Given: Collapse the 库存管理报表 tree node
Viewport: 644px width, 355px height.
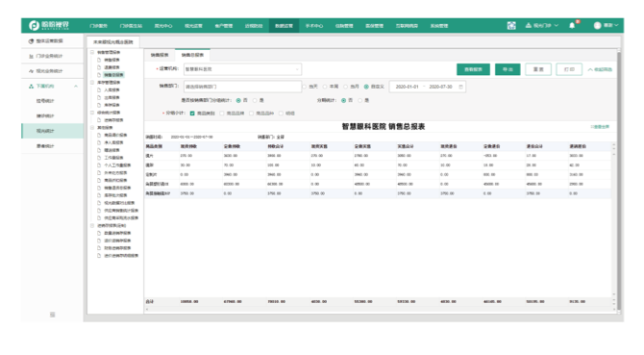Looking at the screenshot, I should pos(92,83).
